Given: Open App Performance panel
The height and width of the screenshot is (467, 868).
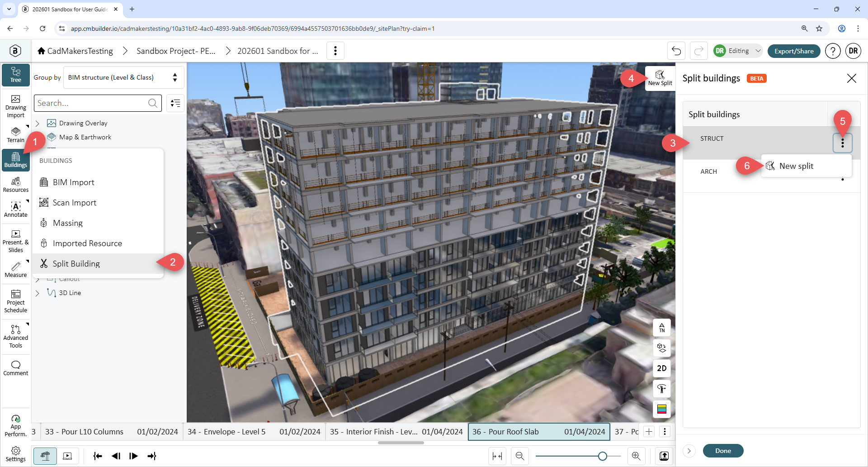Looking at the screenshot, I should coord(16,426).
